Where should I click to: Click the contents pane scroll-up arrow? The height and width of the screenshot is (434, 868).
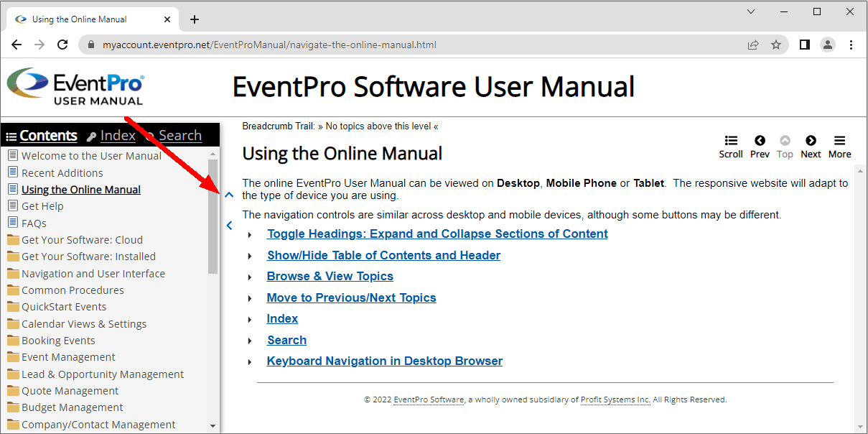(213, 153)
